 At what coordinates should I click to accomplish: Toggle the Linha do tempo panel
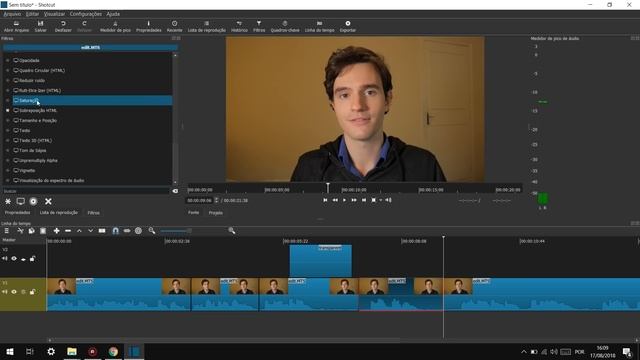pos(319,27)
